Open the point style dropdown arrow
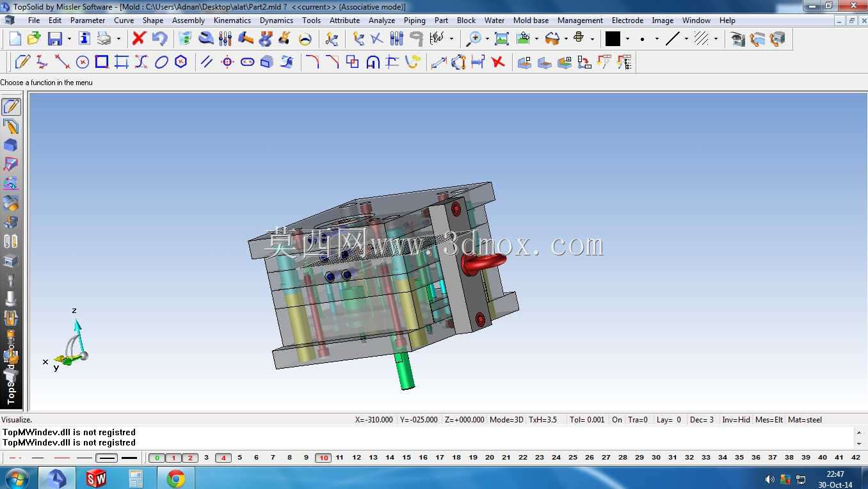 657,38
